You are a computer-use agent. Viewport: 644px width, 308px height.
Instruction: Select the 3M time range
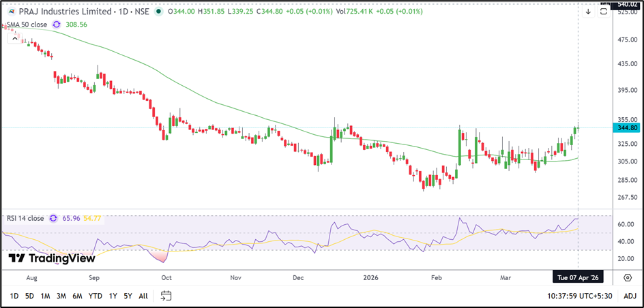point(61,296)
